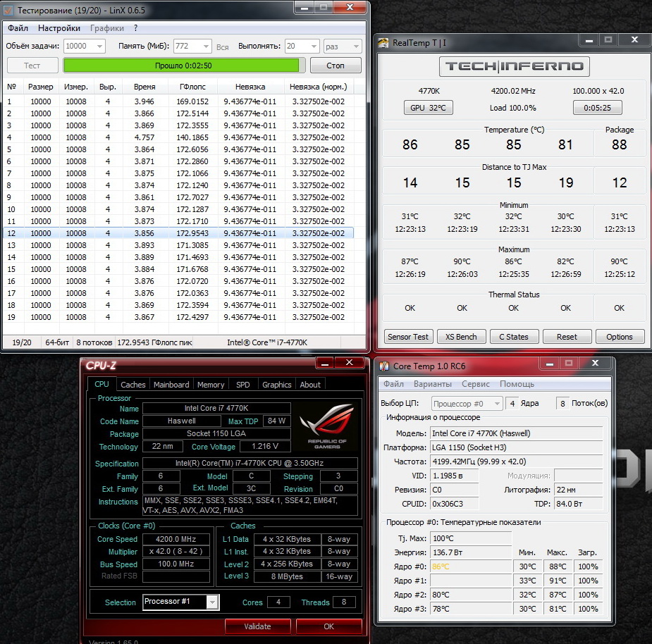Click the XS Bench button in RealTemp
The width and height of the screenshot is (652, 644).
click(x=461, y=336)
